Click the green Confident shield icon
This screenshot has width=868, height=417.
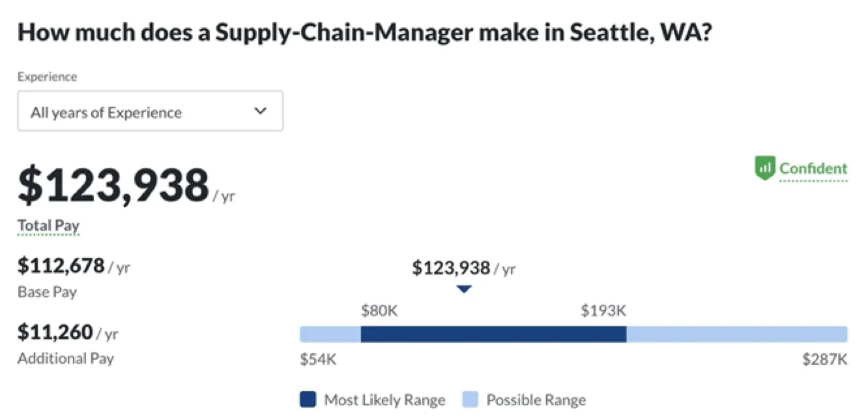click(764, 168)
